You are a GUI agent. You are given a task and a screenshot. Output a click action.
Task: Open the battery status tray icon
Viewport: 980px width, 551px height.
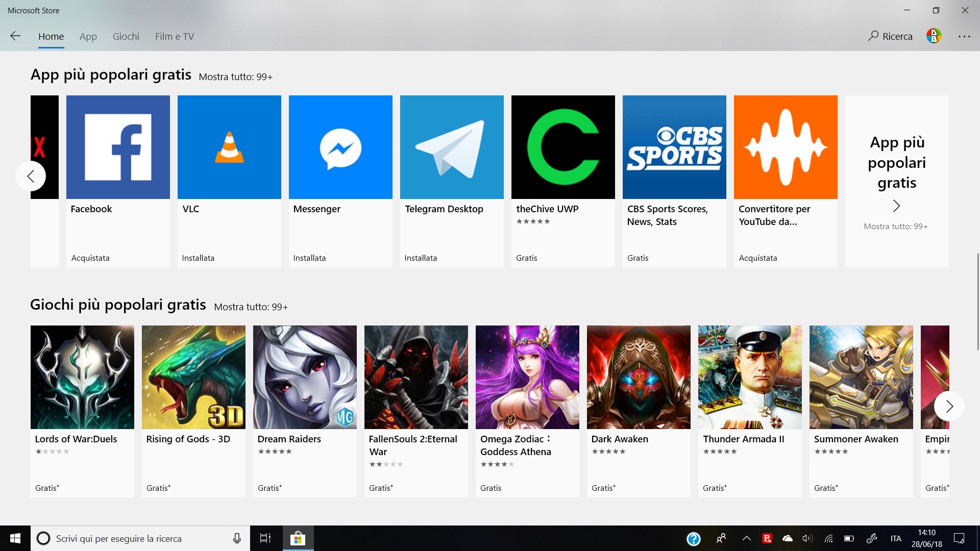(849, 538)
